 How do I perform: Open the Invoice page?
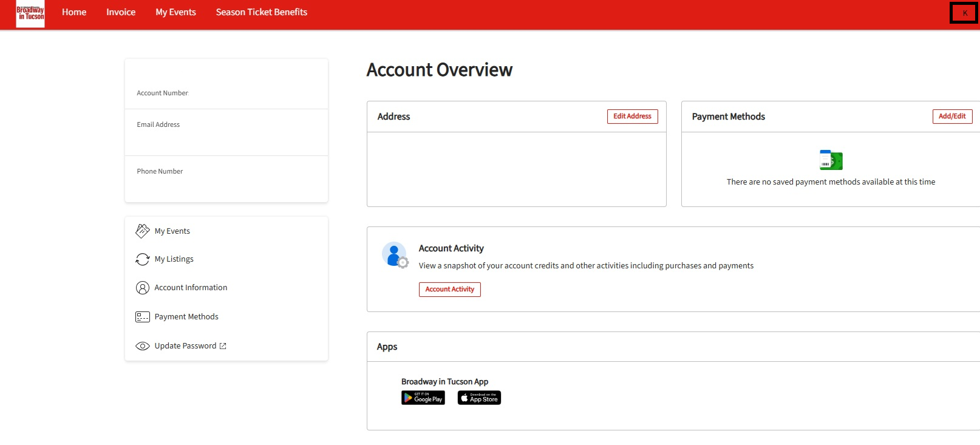(121, 12)
